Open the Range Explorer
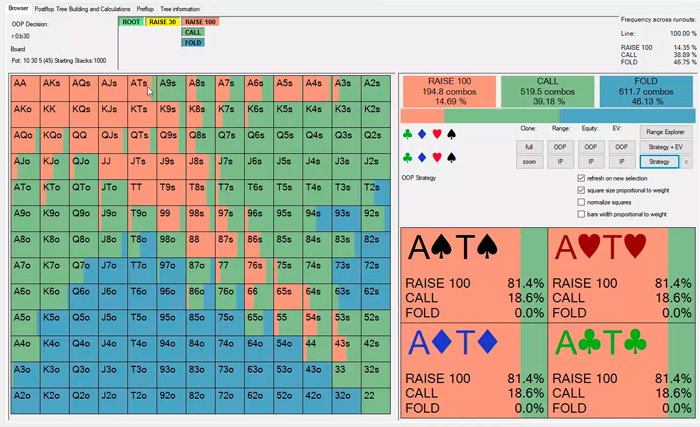 tap(665, 131)
